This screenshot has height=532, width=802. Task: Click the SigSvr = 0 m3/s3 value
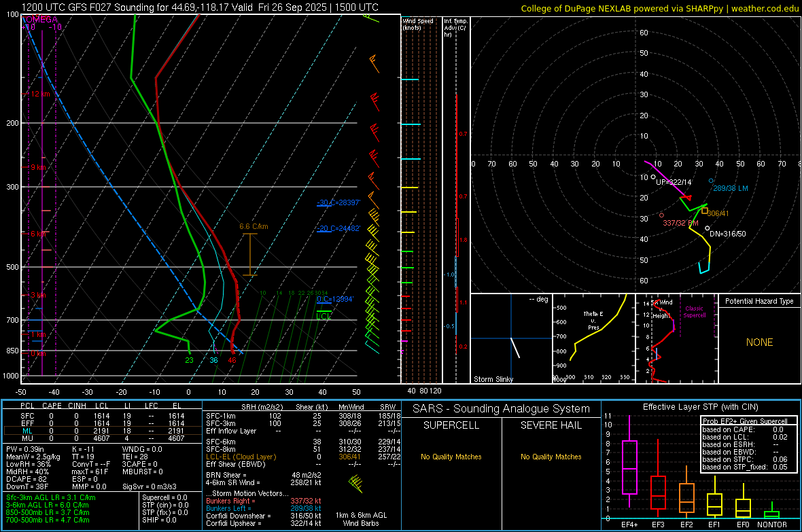(x=150, y=486)
